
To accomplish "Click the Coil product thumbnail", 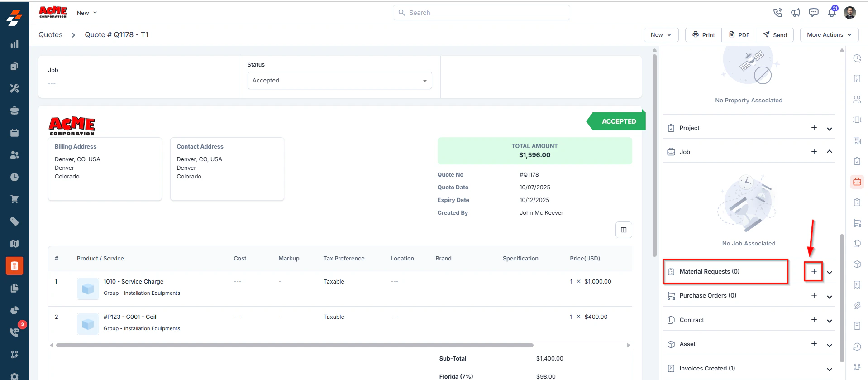I will (x=88, y=324).
